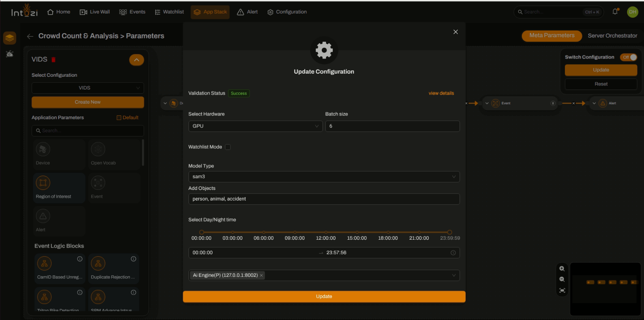This screenshot has height=320, width=644.
Task: Select the stacked layers sidebar icon
Action: point(9,38)
